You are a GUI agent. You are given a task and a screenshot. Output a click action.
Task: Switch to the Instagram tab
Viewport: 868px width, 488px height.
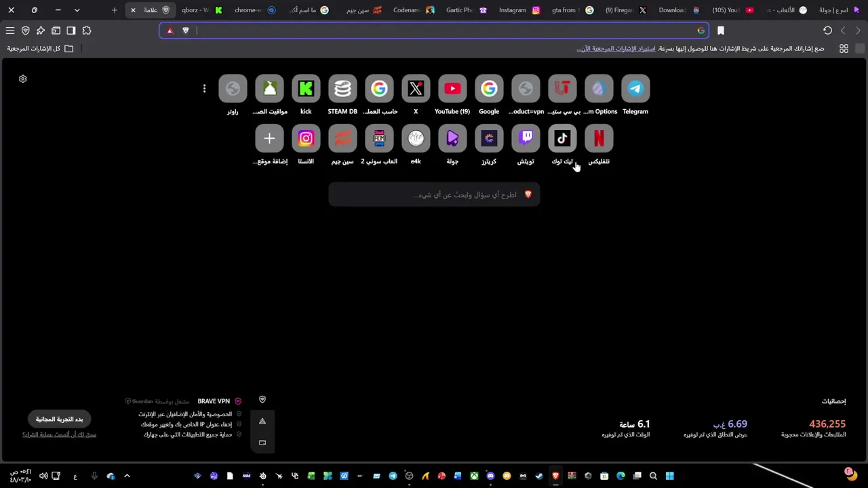coord(519,10)
